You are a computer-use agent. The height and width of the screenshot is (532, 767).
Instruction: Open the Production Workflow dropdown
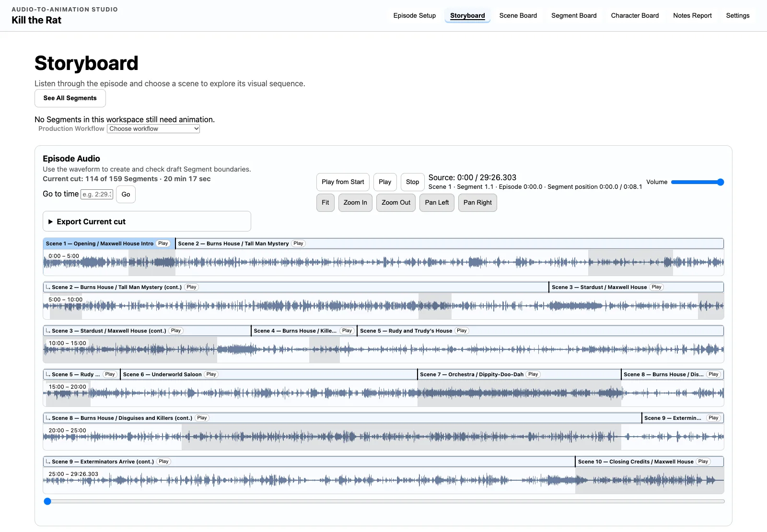(153, 128)
